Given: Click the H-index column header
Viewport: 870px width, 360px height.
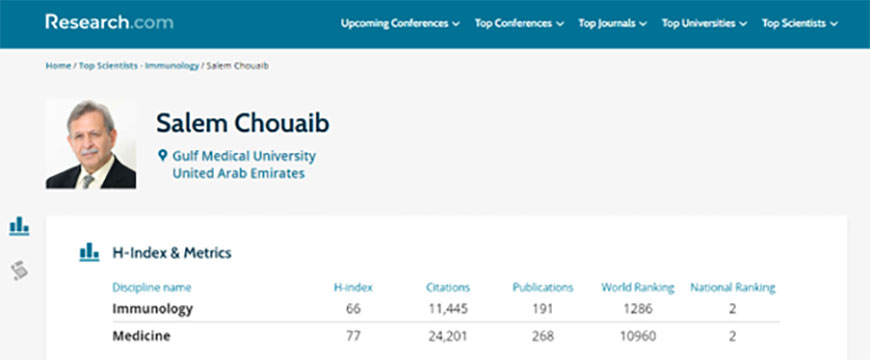Looking at the screenshot, I should click(353, 287).
